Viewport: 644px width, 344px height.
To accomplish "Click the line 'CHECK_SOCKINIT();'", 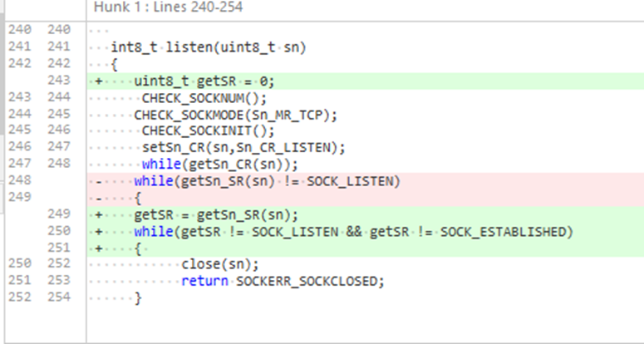I will [x=208, y=131].
